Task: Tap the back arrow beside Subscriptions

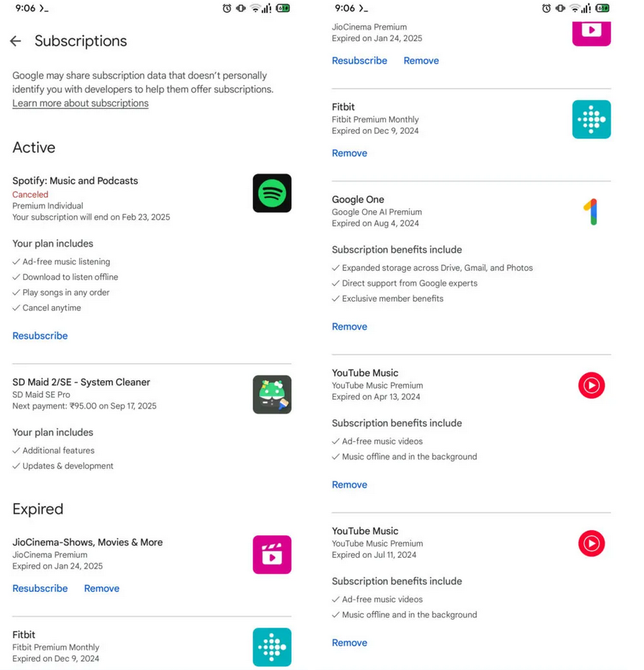Action: point(16,41)
